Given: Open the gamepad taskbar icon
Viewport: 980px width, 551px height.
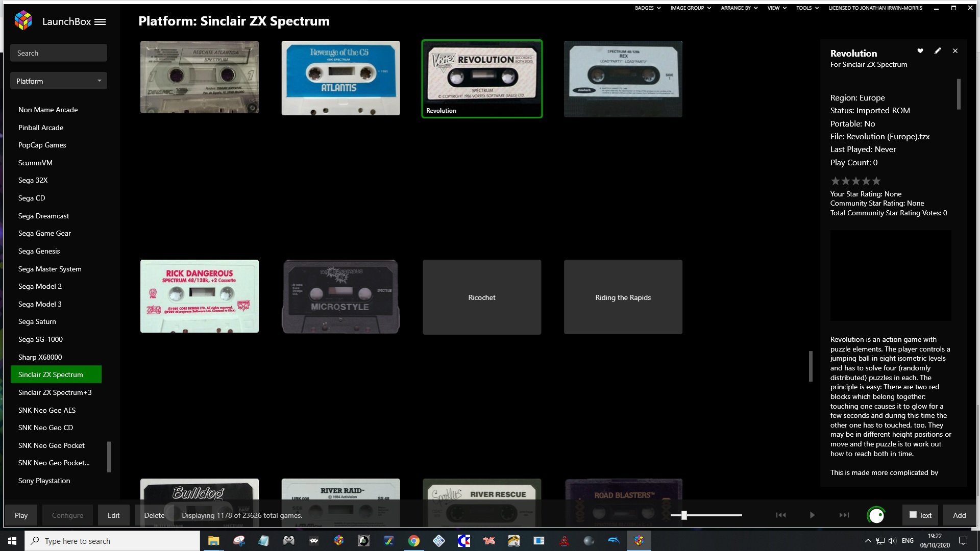Looking at the screenshot, I should (x=289, y=541).
